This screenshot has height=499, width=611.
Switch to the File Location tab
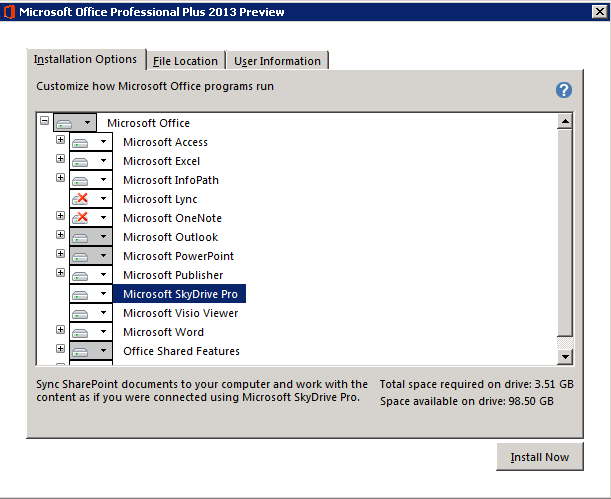[185, 61]
